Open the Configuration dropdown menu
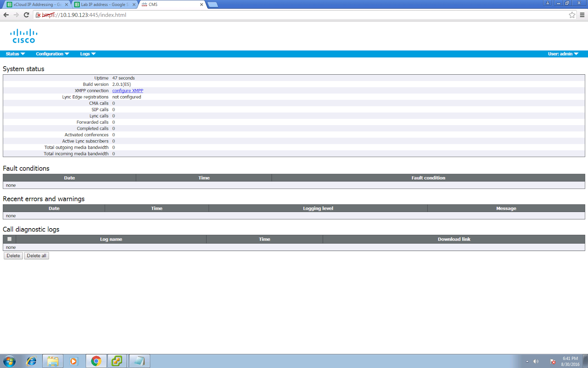Image resolution: width=588 pixels, height=368 pixels. 51,54
